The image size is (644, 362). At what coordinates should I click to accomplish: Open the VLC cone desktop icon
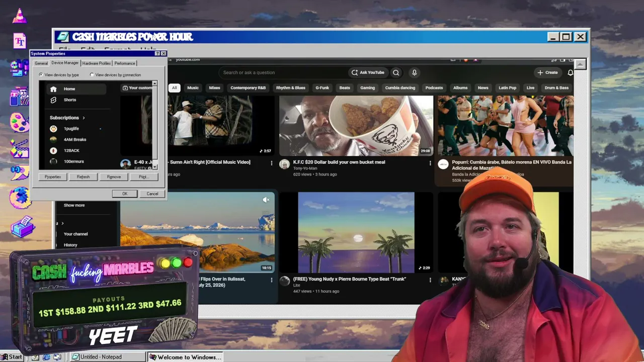(x=20, y=16)
